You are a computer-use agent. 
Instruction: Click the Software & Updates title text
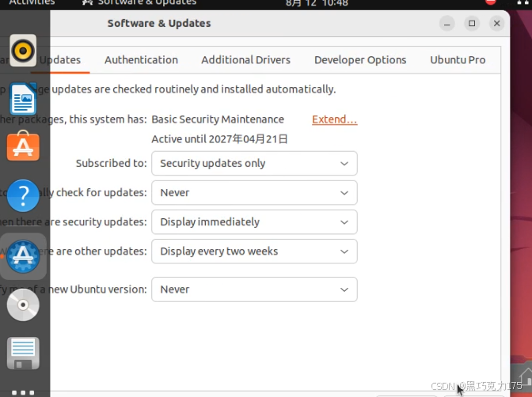[159, 24]
